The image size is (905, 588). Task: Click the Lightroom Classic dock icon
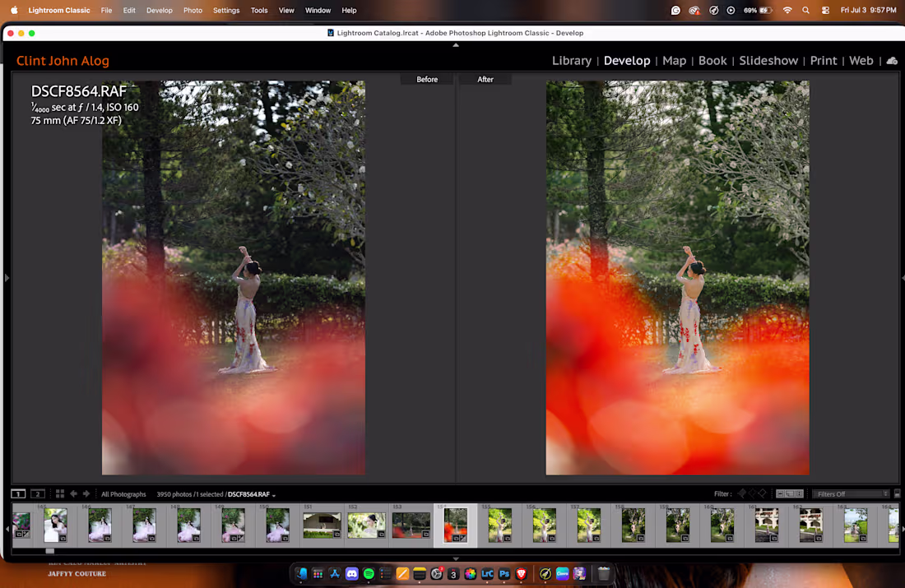coord(487,573)
